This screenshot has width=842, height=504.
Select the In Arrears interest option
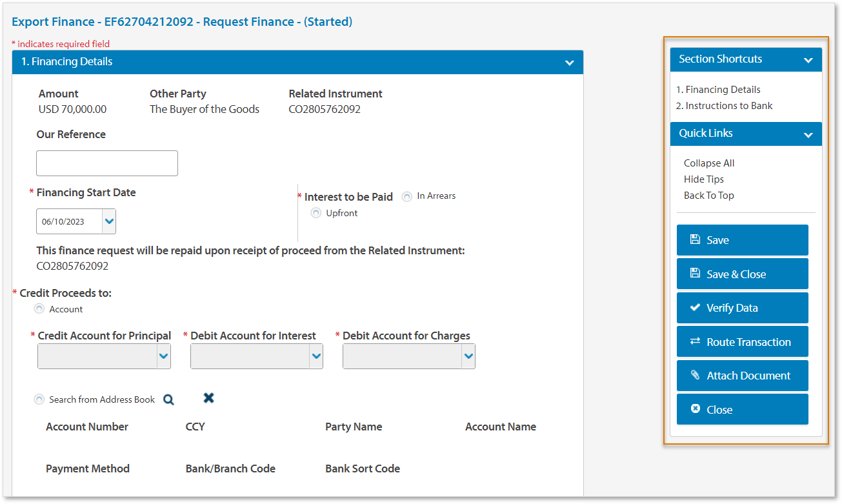pyautogui.click(x=407, y=197)
